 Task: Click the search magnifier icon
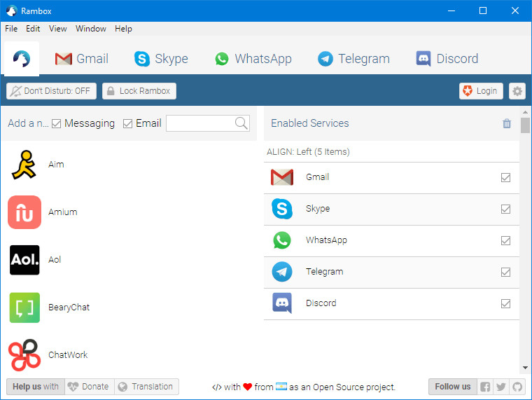pos(241,123)
